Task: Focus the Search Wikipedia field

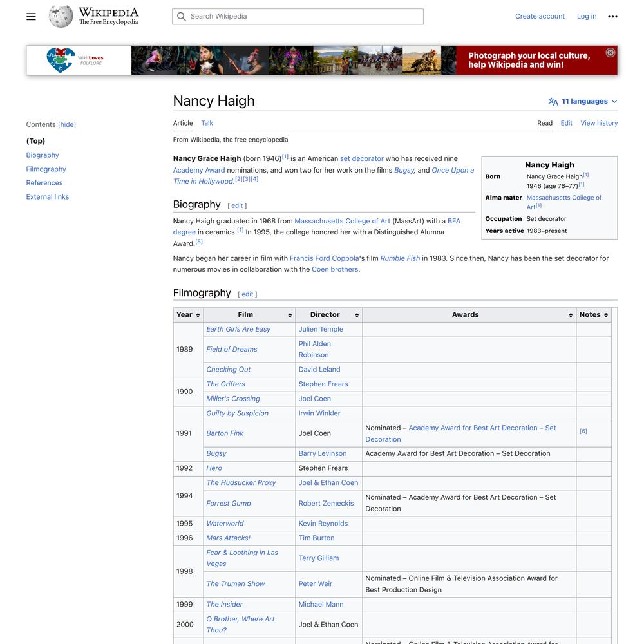Action: coord(298,17)
